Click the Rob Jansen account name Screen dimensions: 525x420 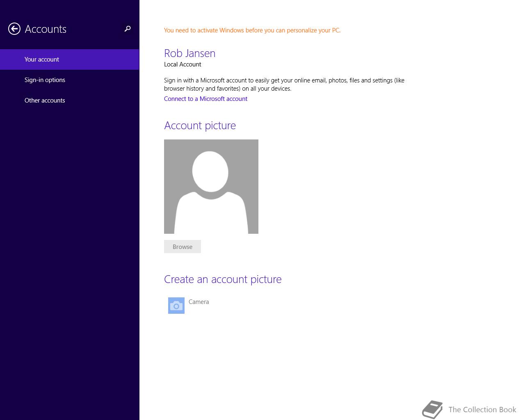point(189,53)
